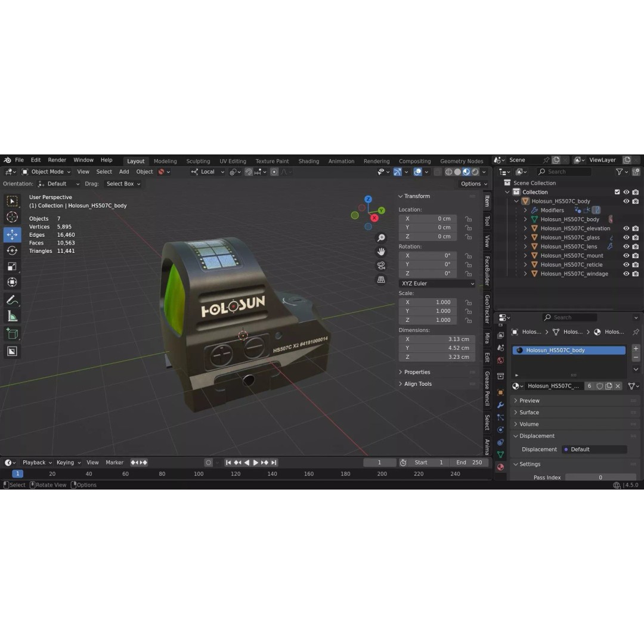Select wireframe viewport shading
Image resolution: width=644 pixels, height=644 pixels.
click(448, 172)
